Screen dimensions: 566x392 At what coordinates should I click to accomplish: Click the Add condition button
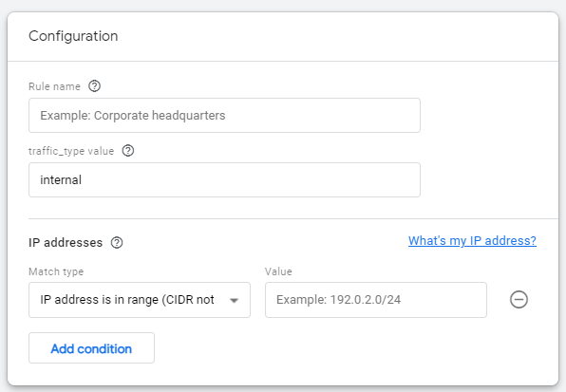(92, 348)
